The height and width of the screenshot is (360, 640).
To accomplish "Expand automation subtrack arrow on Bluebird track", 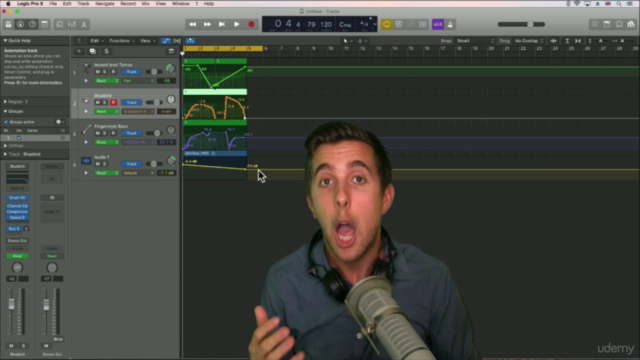I will coord(86,111).
